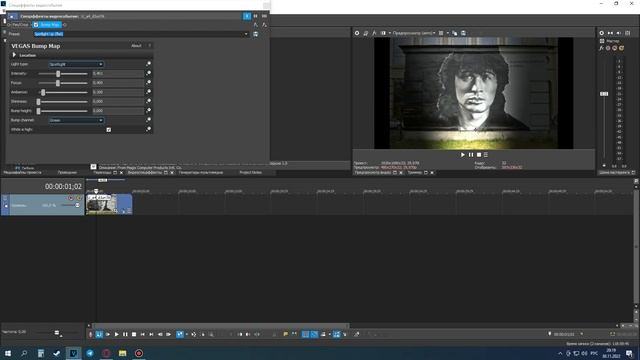Switch to Transitions tab

pyautogui.click(x=102, y=173)
